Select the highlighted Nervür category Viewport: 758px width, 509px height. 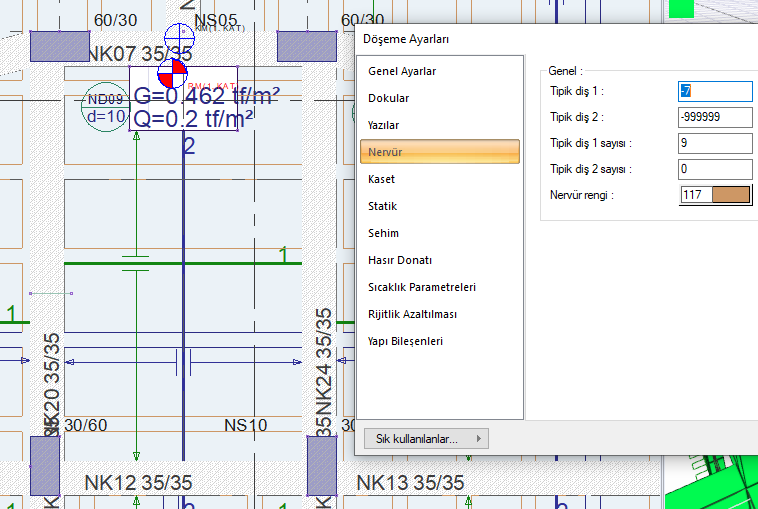pos(439,152)
